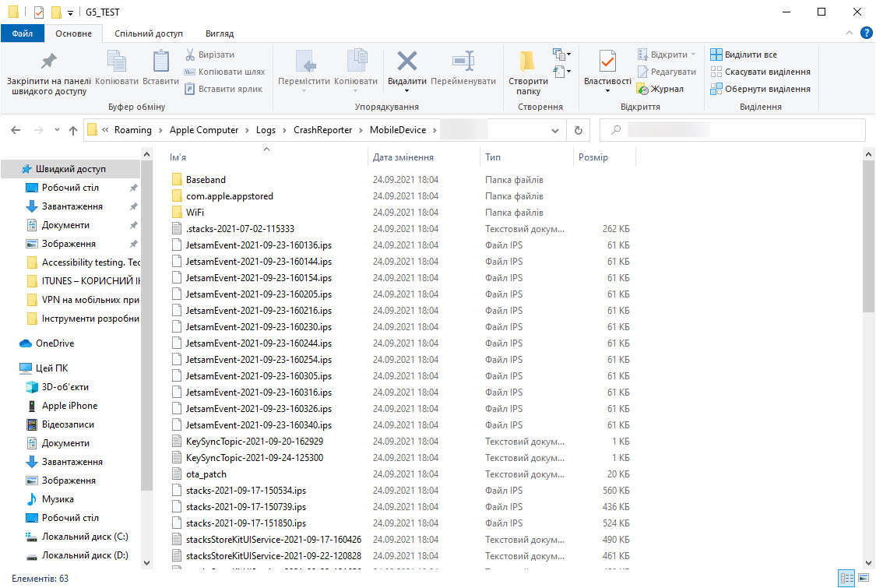876x588 pixels.
Task: Expand the Open (Відкрити) dropdown
Action: (x=693, y=55)
